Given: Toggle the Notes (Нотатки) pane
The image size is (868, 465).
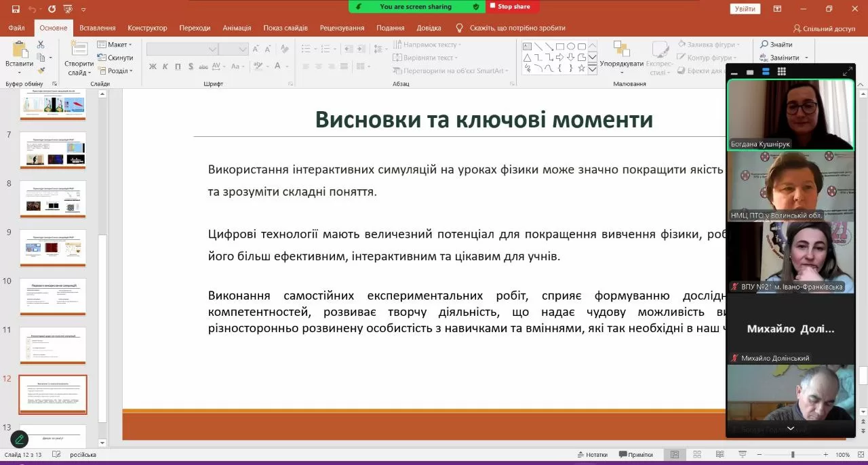Looking at the screenshot, I should pos(592,455).
